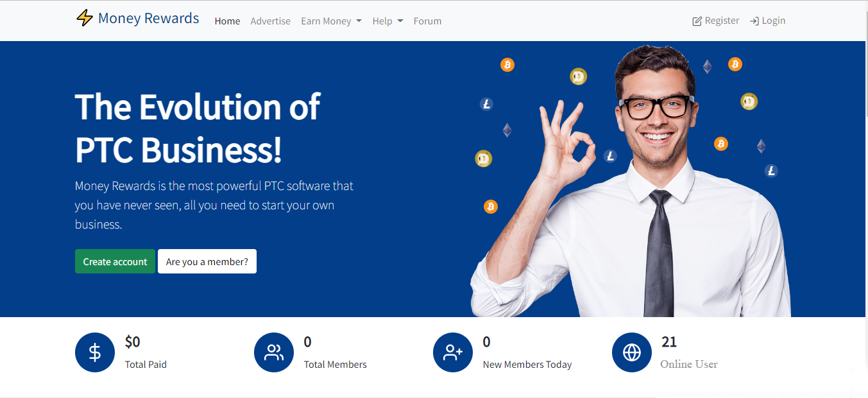Image resolution: width=868 pixels, height=398 pixels.
Task: Click the smiling man hero image
Action: [x=631, y=180]
